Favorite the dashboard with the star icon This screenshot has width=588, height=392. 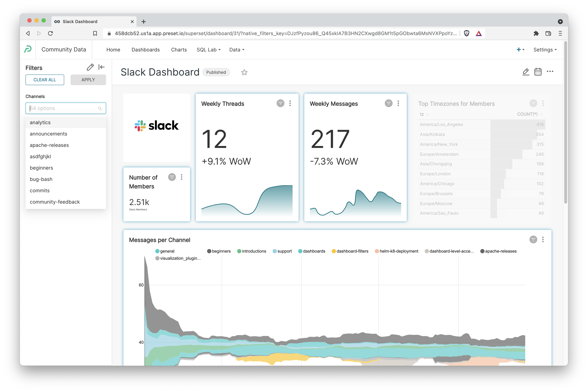[x=244, y=72]
